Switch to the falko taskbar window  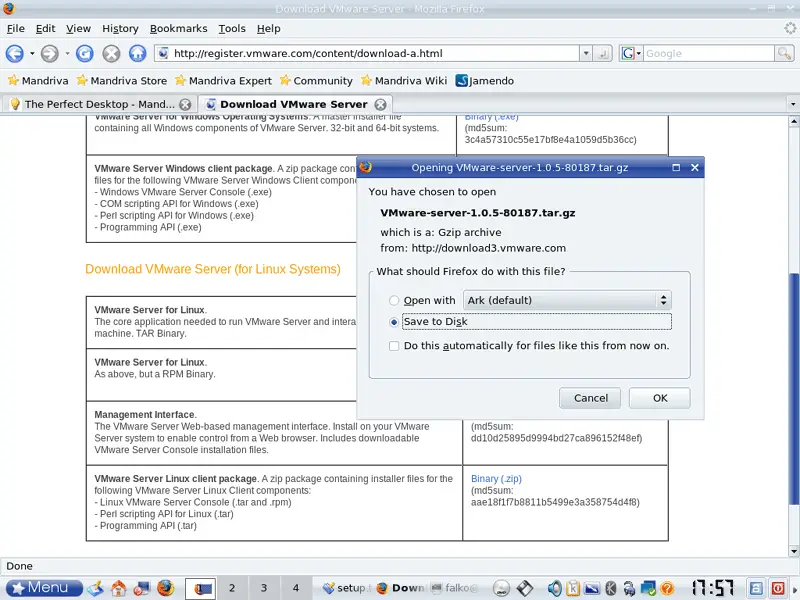click(x=454, y=588)
